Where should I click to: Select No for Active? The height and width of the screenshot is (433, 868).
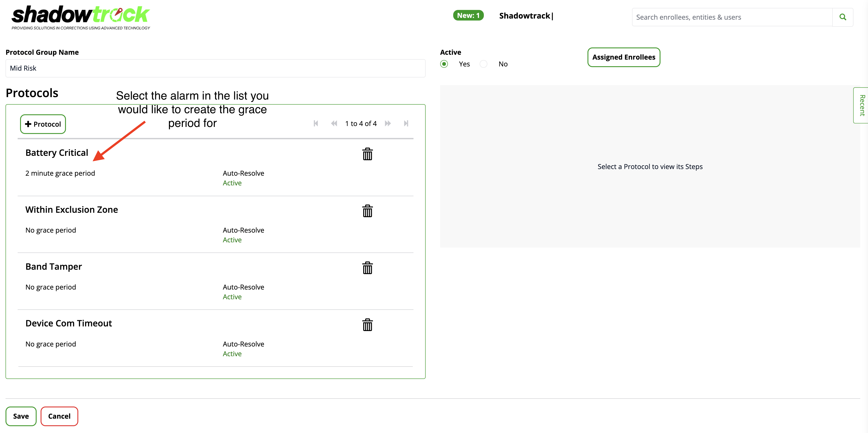(484, 64)
